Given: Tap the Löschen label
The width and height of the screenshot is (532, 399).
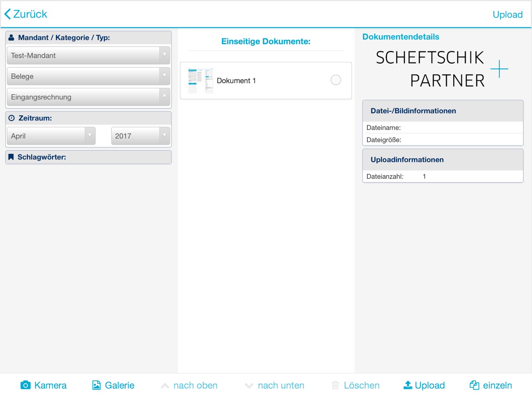Looking at the screenshot, I should (362, 385).
